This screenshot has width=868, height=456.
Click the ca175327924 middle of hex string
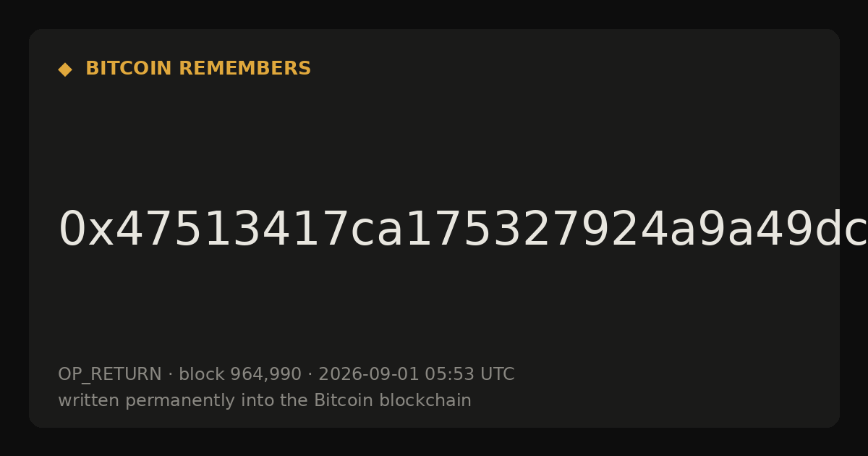pyautogui.click(x=509, y=231)
